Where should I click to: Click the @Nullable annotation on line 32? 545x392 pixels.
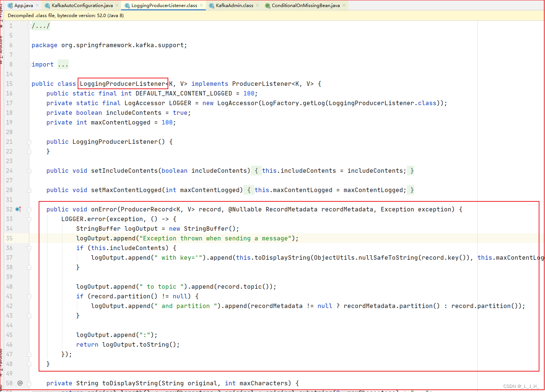(245, 210)
